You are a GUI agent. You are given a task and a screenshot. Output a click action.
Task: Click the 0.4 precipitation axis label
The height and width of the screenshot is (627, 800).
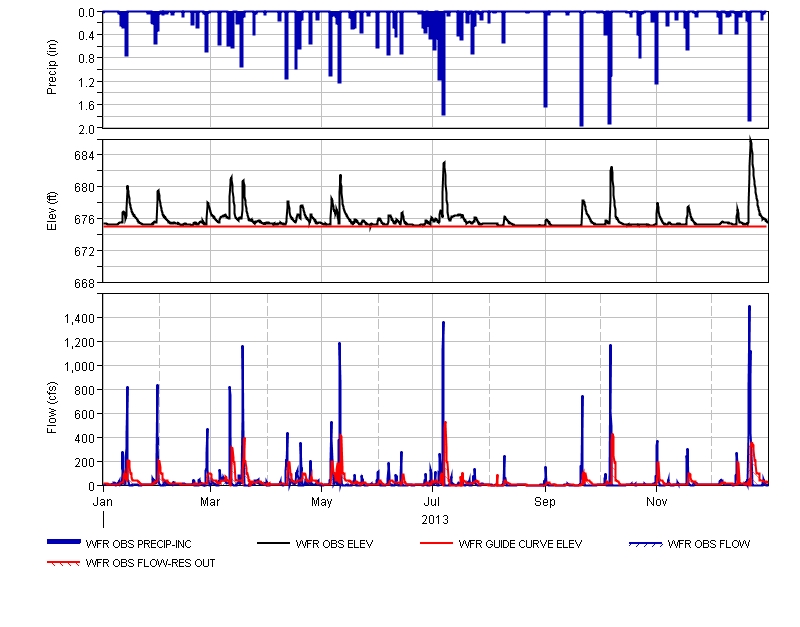pyautogui.click(x=87, y=36)
